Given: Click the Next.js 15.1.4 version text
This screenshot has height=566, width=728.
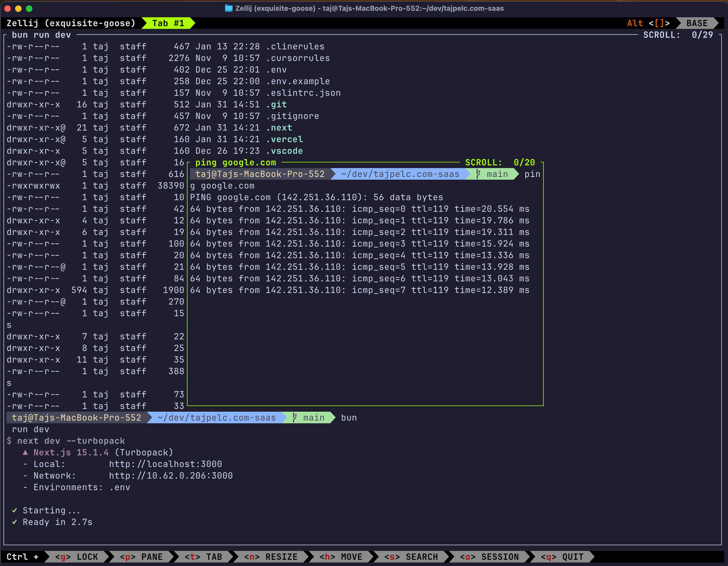Looking at the screenshot, I should (x=71, y=452).
